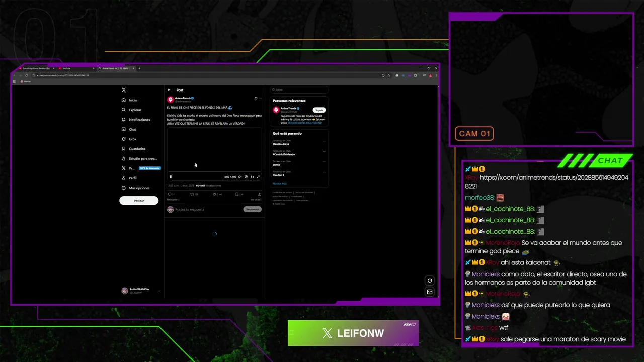
Task: Open AnimeTrends in Personas relevantes
Action: point(288,108)
